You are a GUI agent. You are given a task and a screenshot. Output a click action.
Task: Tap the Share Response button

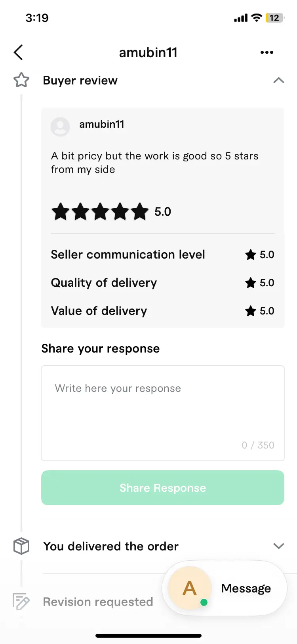click(163, 488)
